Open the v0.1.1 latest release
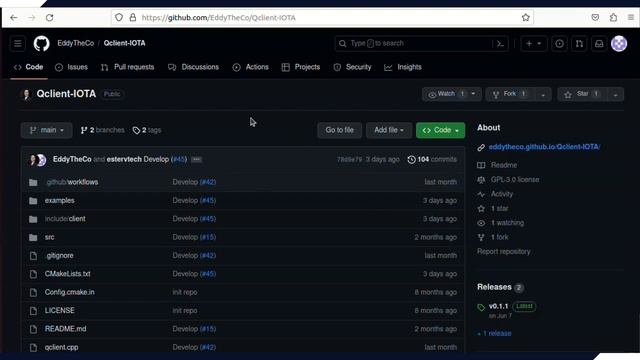The image size is (640, 360). (498, 306)
